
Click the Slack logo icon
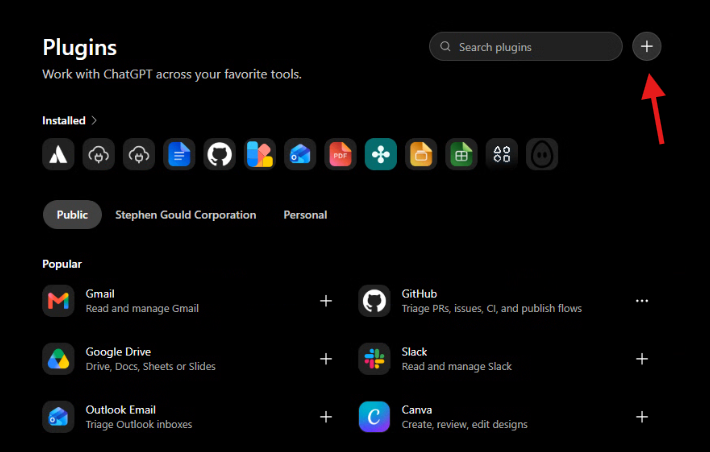pos(374,359)
